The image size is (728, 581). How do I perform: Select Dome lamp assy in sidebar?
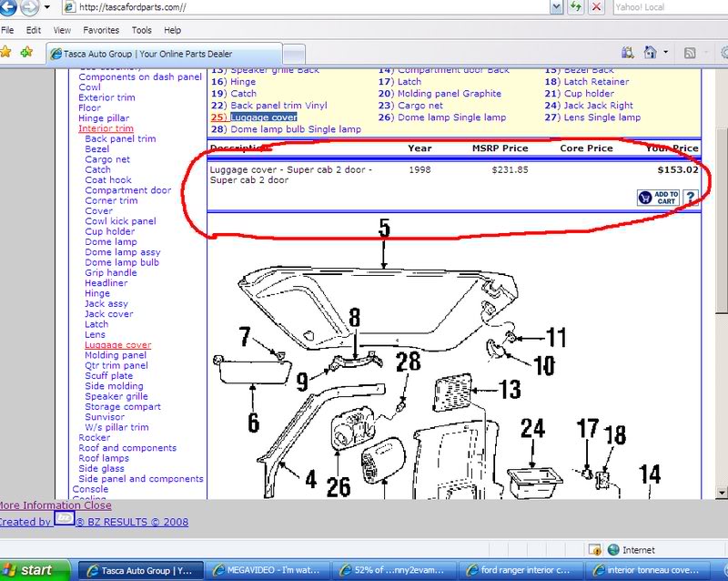pos(123,252)
